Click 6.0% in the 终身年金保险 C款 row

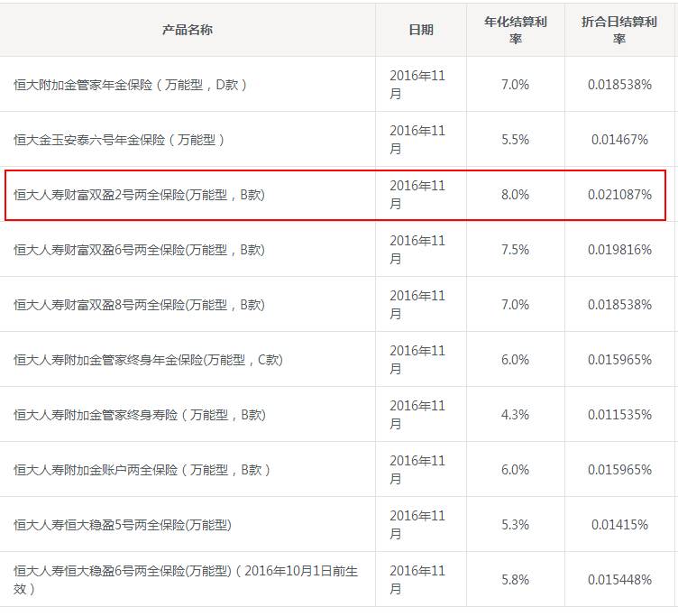(515, 360)
